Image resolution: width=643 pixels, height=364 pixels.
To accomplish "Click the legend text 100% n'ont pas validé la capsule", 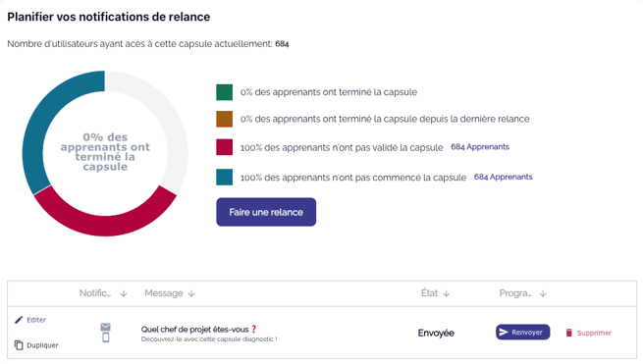I will coord(342,147).
